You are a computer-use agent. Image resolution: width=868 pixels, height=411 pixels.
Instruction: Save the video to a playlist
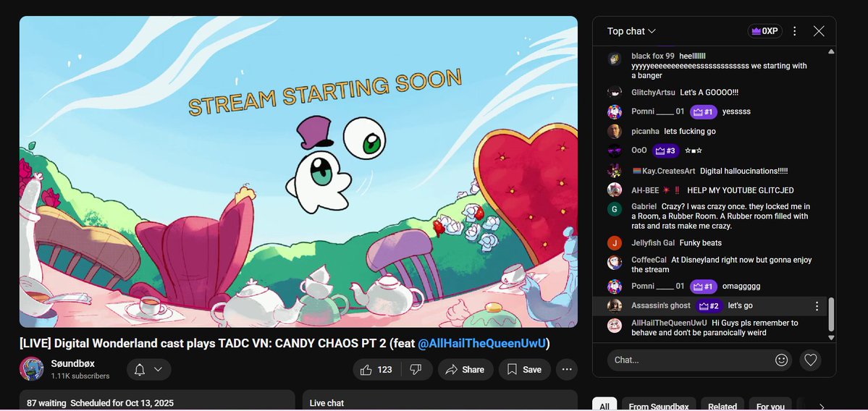(525, 370)
